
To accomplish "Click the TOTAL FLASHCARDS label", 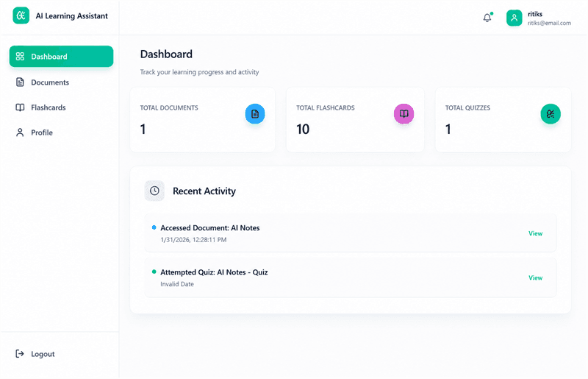I will (326, 107).
